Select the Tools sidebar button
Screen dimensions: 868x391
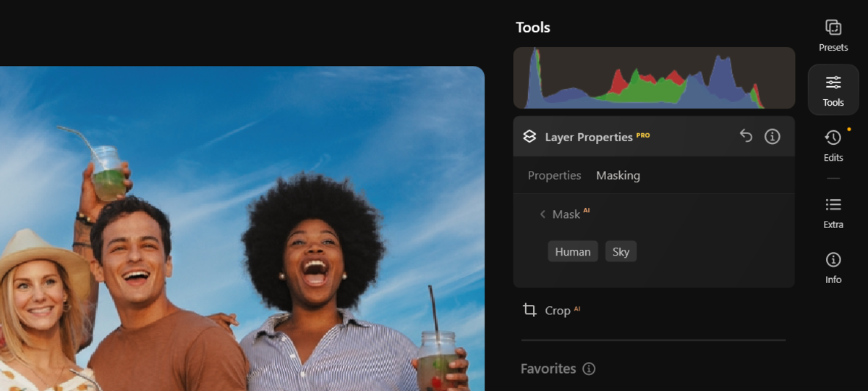point(833,90)
